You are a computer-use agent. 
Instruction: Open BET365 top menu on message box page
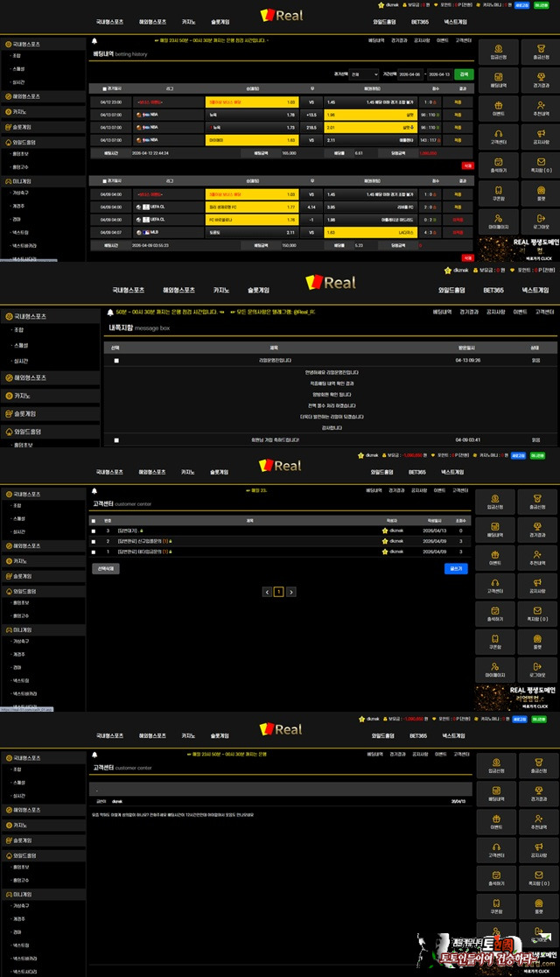(493, 291)
